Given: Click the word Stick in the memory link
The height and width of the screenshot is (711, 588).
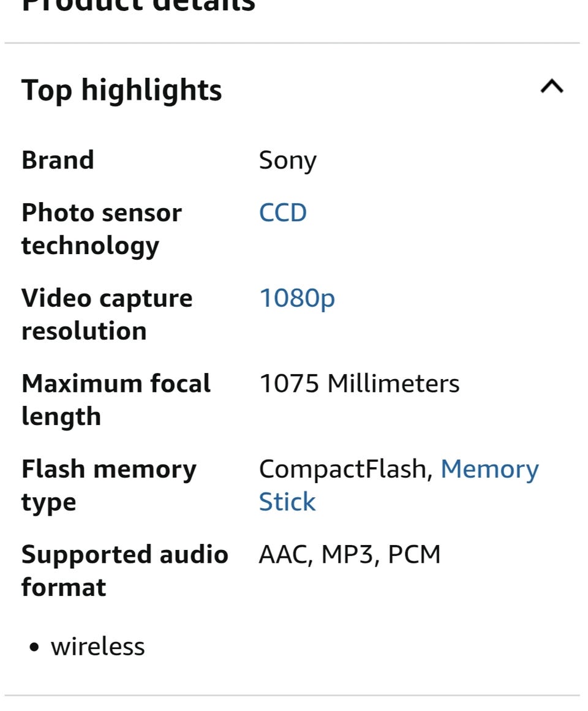Looking at the screenshot, I should pyautogui.click(x=287, y=502).
